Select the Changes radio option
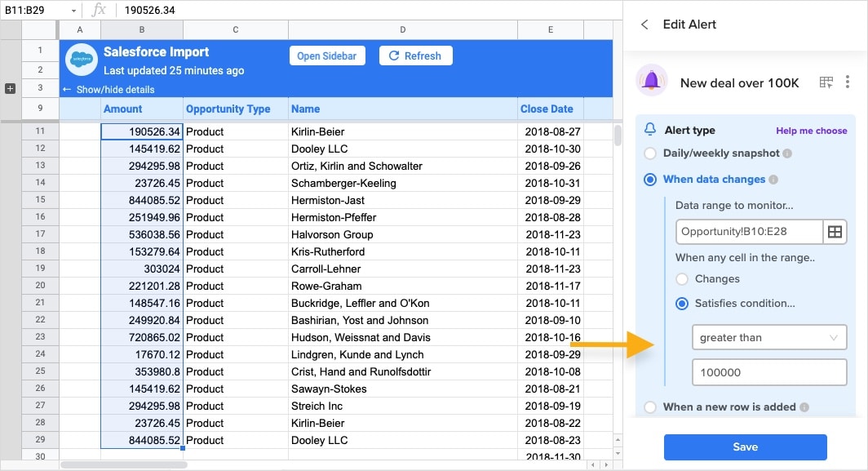Screen dimensions: 868x471 point(682,279)
